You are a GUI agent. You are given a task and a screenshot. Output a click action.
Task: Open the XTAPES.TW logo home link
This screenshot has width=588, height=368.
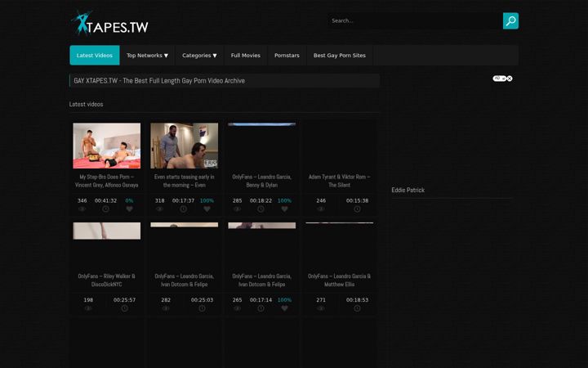tap(110, 23)
